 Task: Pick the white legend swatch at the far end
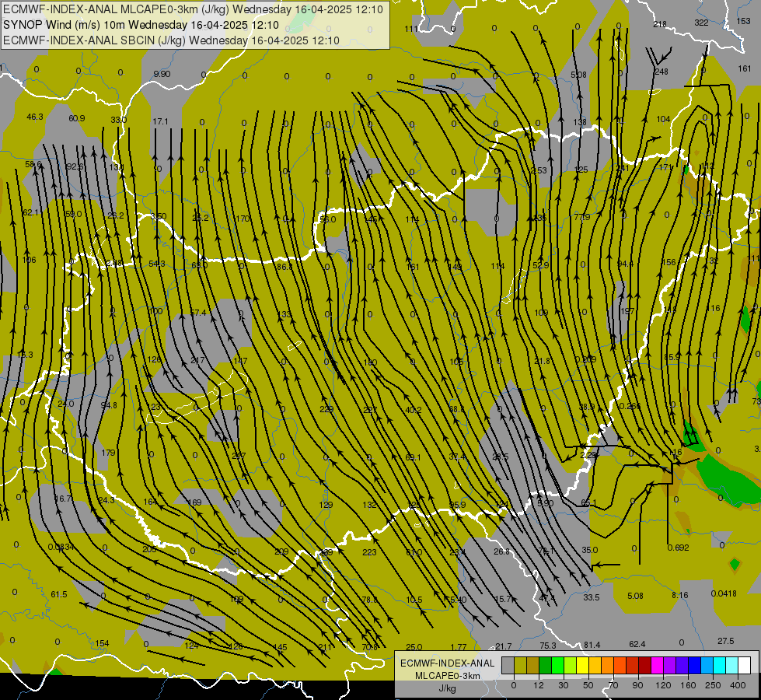pyautogui.click(x=745, y=666)
